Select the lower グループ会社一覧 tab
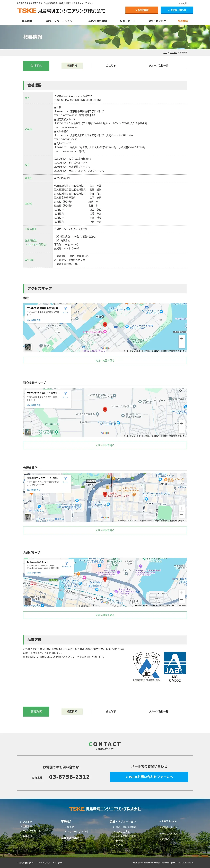Viewport: 210px width, 868px height. [x=158, y=711]
